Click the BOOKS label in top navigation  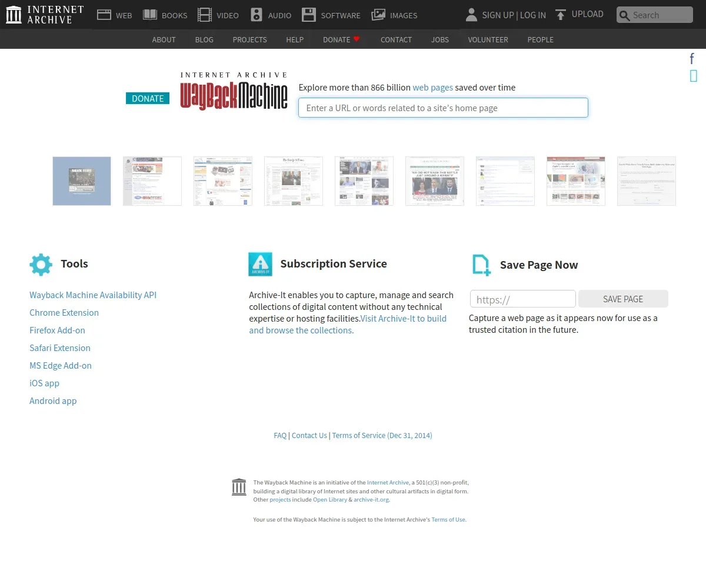point(175,15)
